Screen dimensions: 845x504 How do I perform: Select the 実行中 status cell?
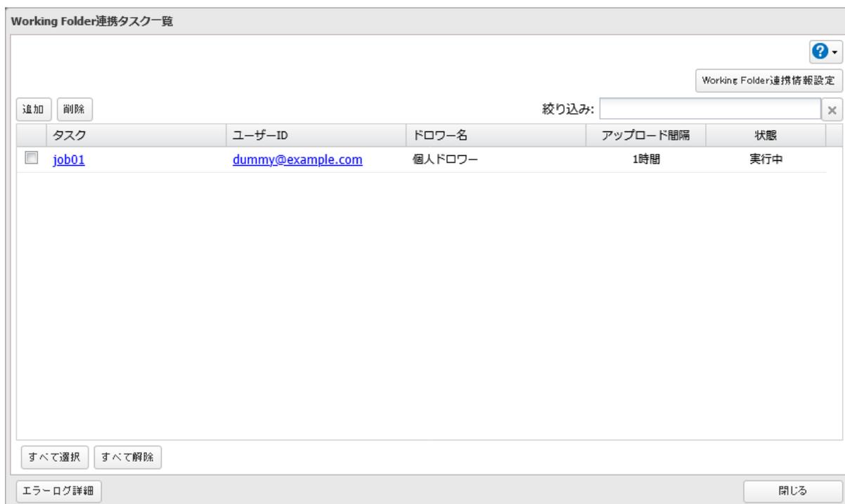coord(766,160)
